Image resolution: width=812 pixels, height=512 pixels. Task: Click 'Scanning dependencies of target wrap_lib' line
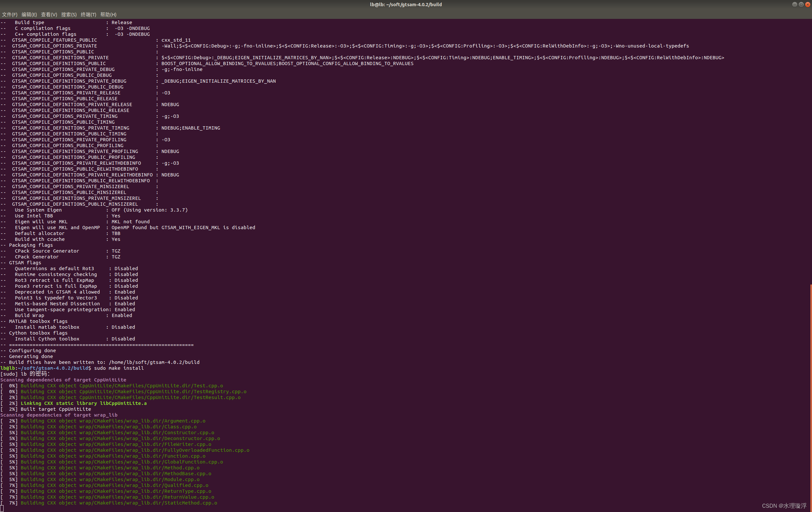(59, 415)
